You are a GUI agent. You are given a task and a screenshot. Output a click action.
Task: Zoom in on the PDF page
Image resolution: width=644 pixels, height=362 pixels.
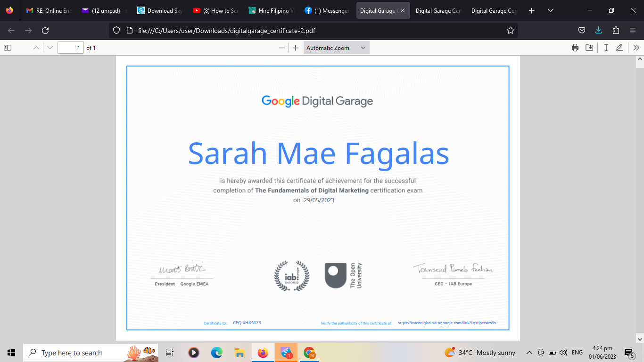[296, 48]
